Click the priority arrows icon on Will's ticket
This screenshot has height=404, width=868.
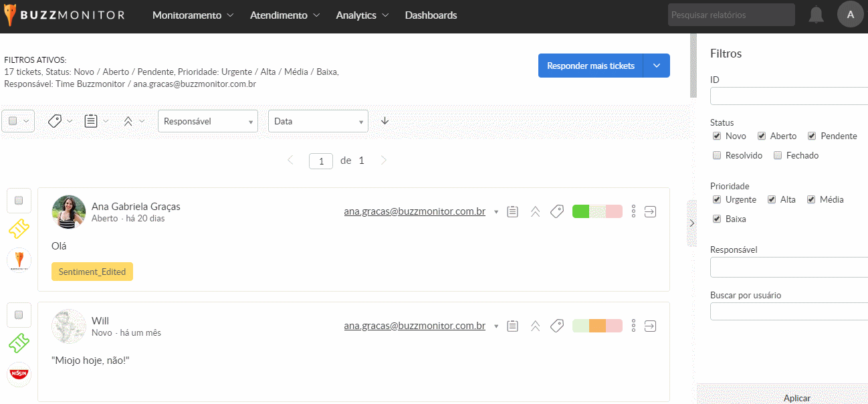[535, 326]
